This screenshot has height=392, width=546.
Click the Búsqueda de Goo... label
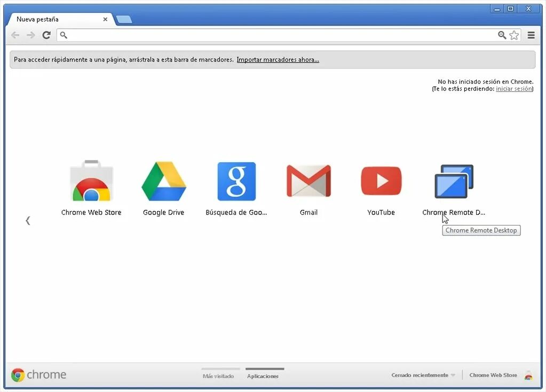point(236,212)
